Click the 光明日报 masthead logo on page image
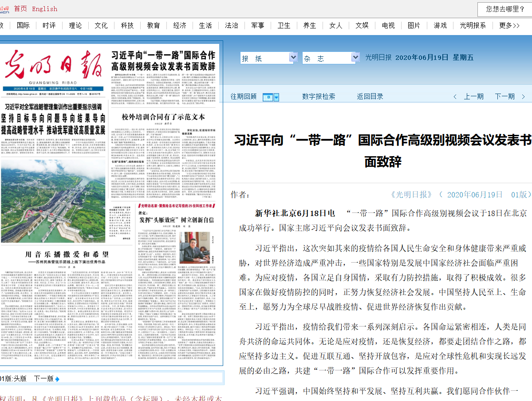The height and width of the screenshot is (401, 532). pos(53,65)
